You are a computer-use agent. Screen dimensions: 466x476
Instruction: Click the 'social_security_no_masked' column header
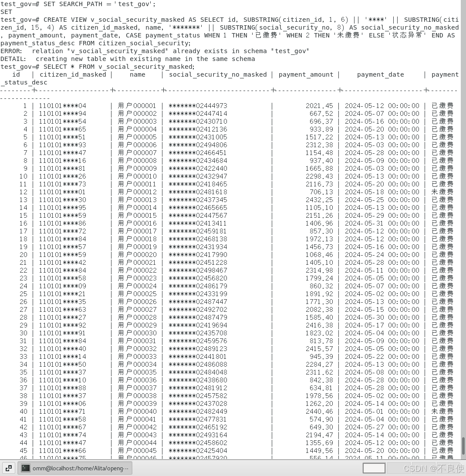tap(218, 74)
